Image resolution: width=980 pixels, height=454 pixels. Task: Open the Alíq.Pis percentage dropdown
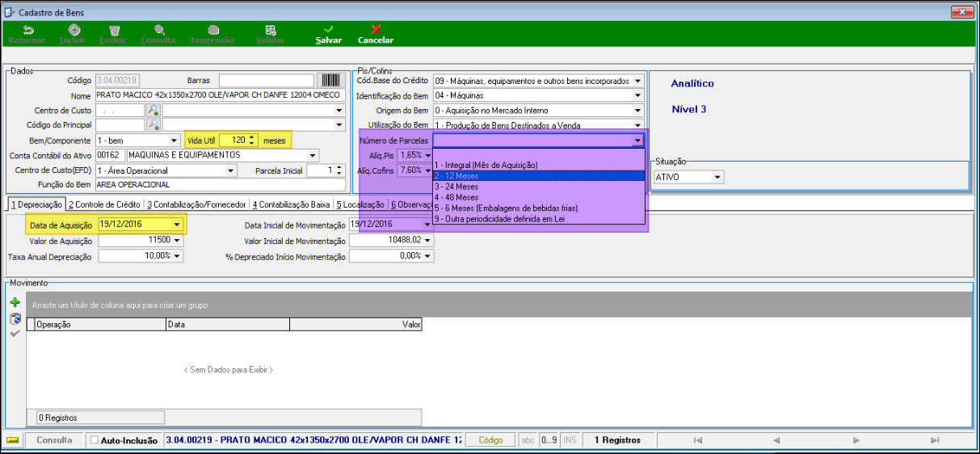427,154
